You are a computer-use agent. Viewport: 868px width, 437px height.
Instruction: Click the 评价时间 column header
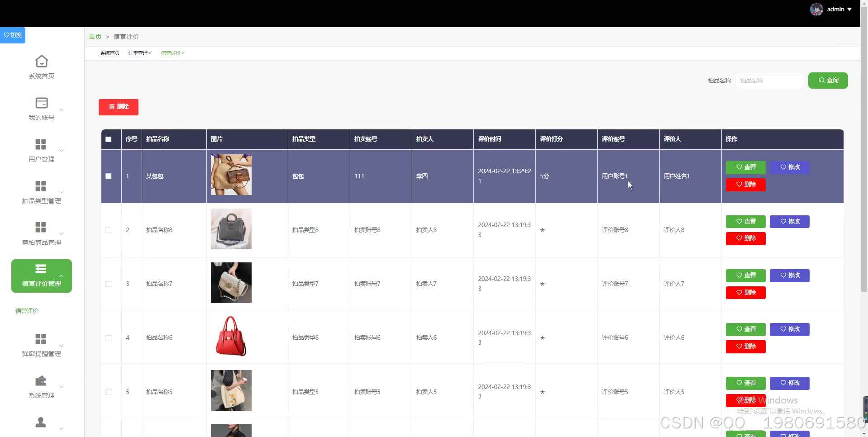[x=504, y=139]
